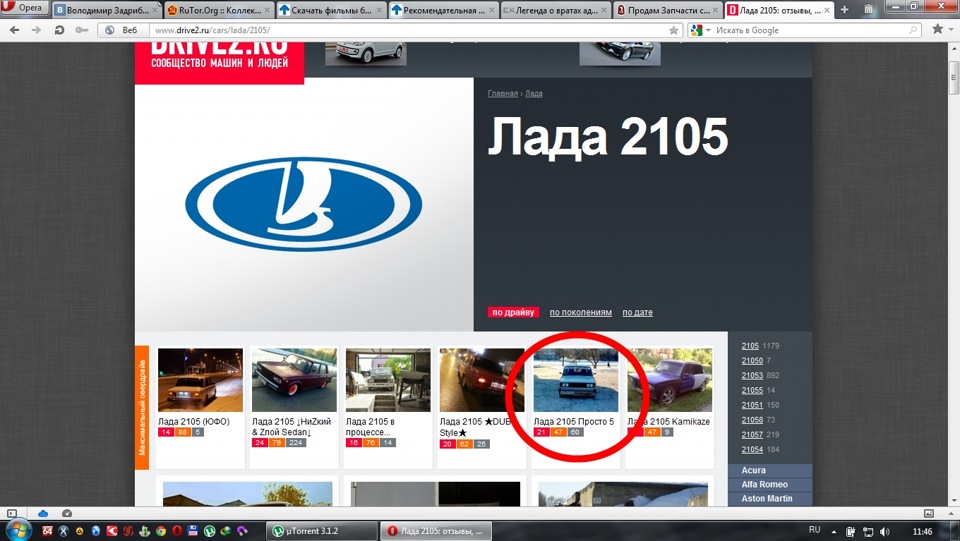Viewport: 960px width, 541px height.
Task: Launch the green uTorrent quick launch icon
Action: click(209, 531)
